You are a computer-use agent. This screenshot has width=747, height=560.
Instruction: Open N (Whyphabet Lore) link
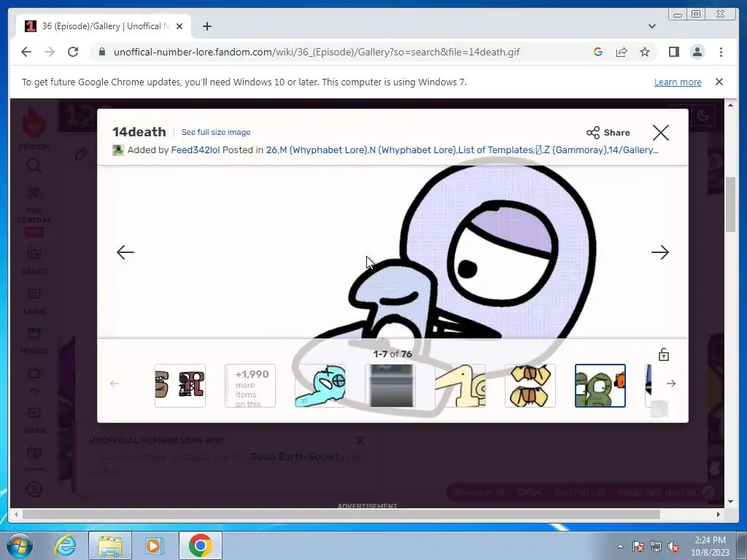pyautogui.click(x=413, y=150)
